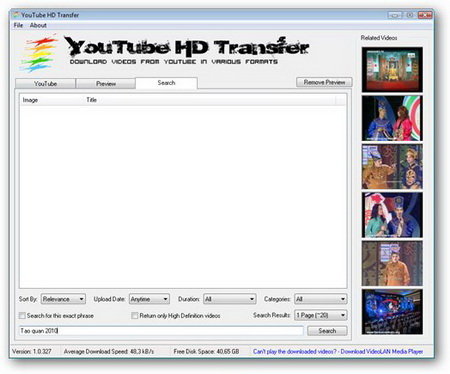Open the first related video thumbnail

(392, 70)
